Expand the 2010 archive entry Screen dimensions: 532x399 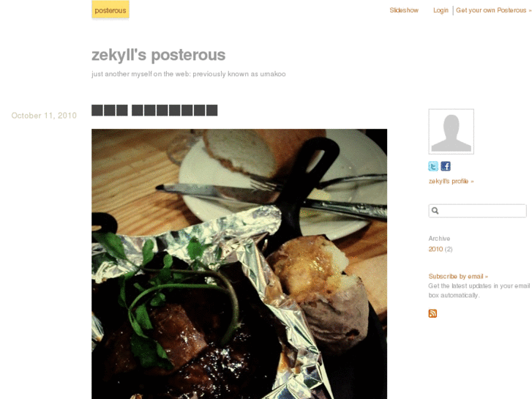pyautogui.click(x=435, y=249)
